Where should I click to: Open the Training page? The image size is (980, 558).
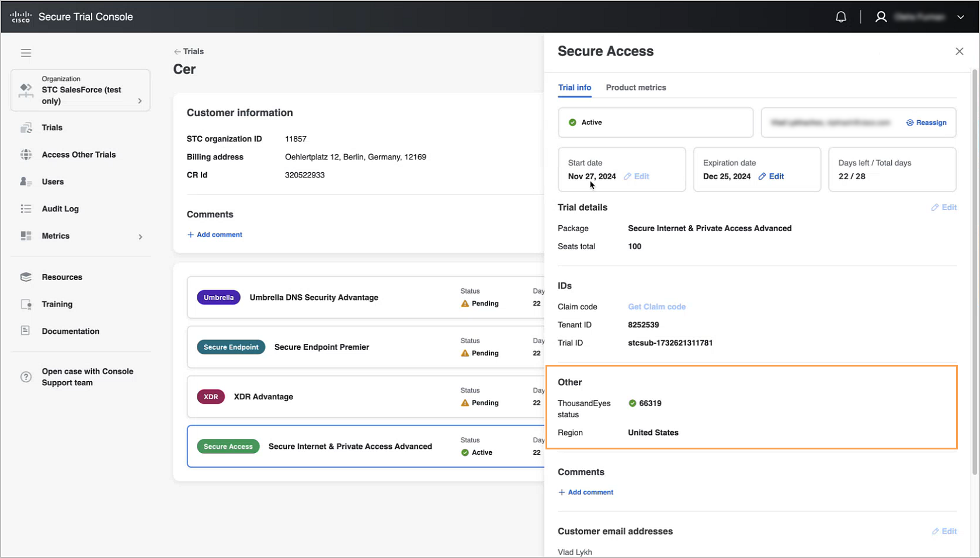(57, 304)
